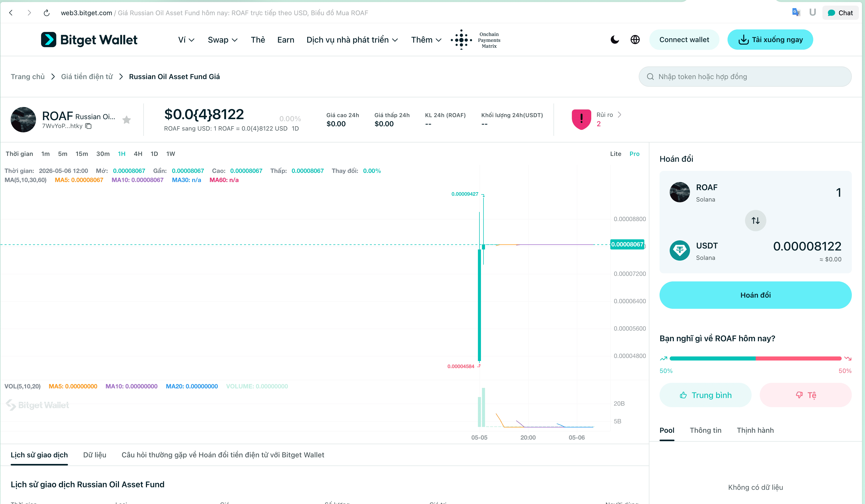Switch chart to Lite mode
This screenshot has height=504, width=865.
pos(615,154)
